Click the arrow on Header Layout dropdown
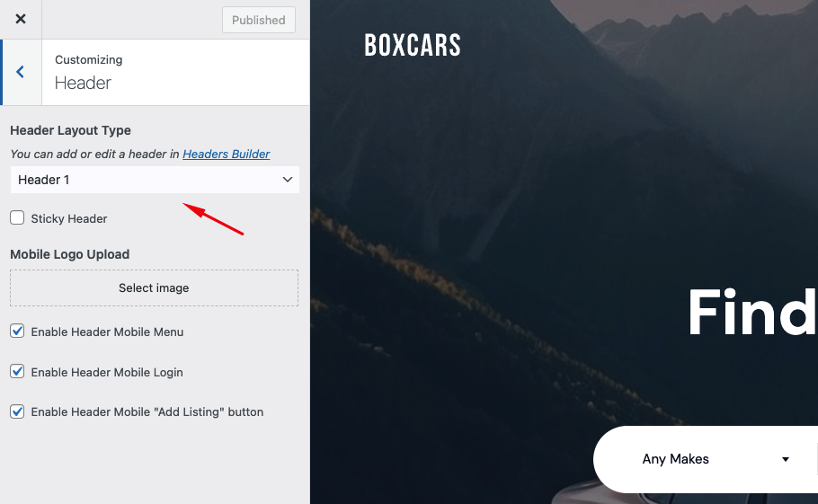 click(288, 180)
